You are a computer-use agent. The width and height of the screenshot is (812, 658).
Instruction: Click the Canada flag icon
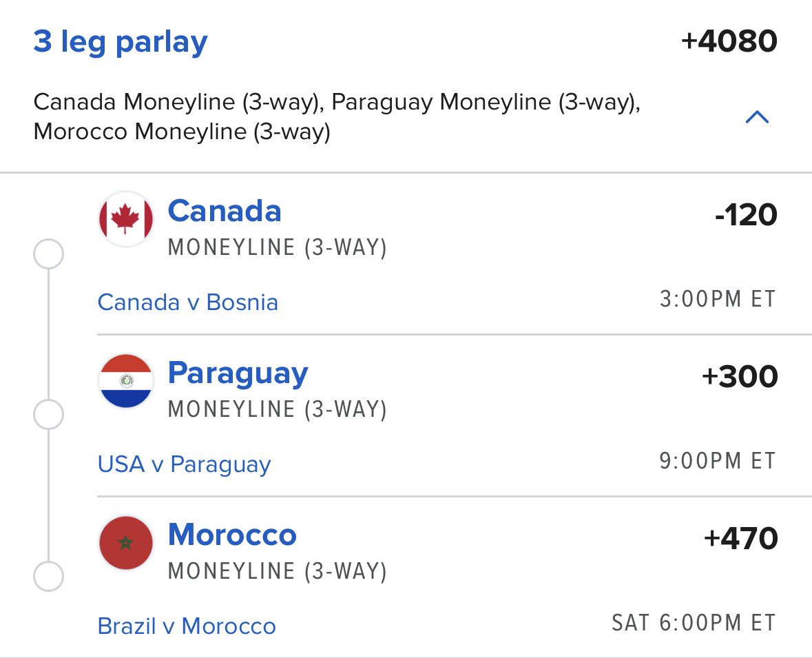pyautogui.click(x=126, y=218)
